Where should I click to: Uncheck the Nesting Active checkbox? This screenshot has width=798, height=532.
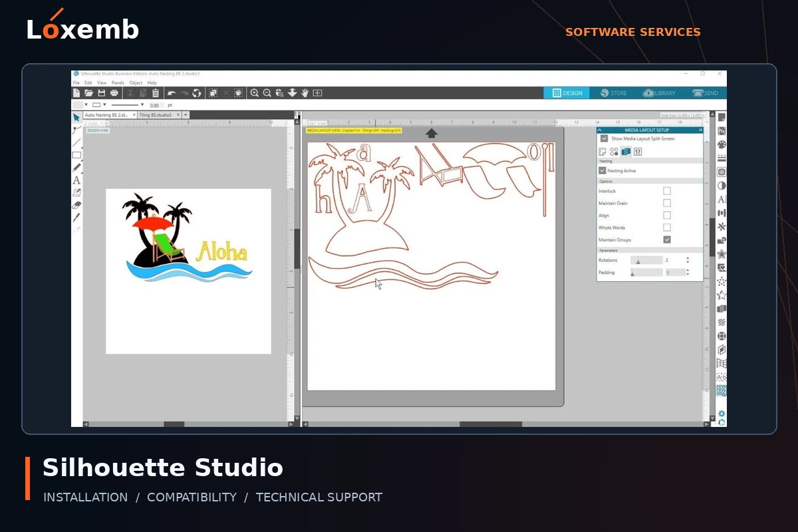pyautogui.click(x=602, y=170)
